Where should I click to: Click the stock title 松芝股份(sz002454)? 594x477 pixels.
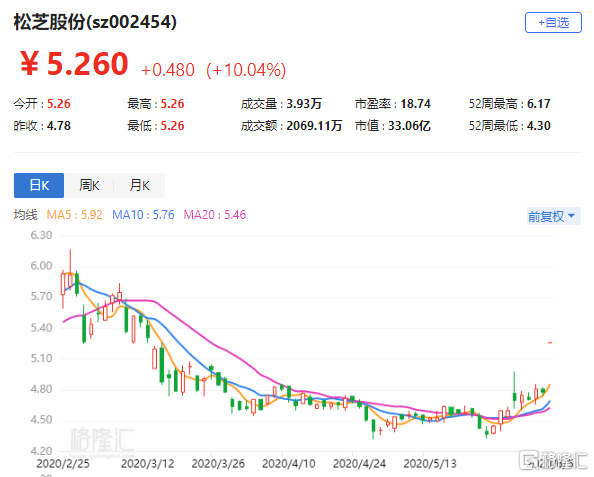(x=95, y=22)
